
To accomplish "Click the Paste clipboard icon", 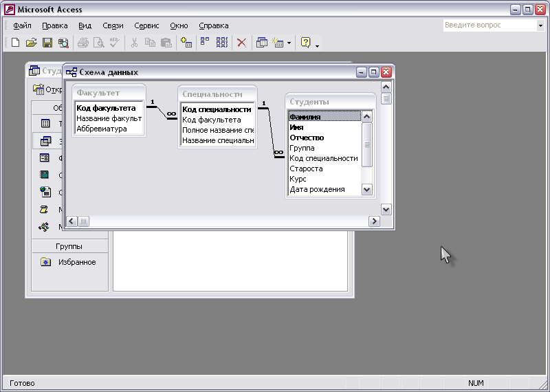I will point(166,43).
